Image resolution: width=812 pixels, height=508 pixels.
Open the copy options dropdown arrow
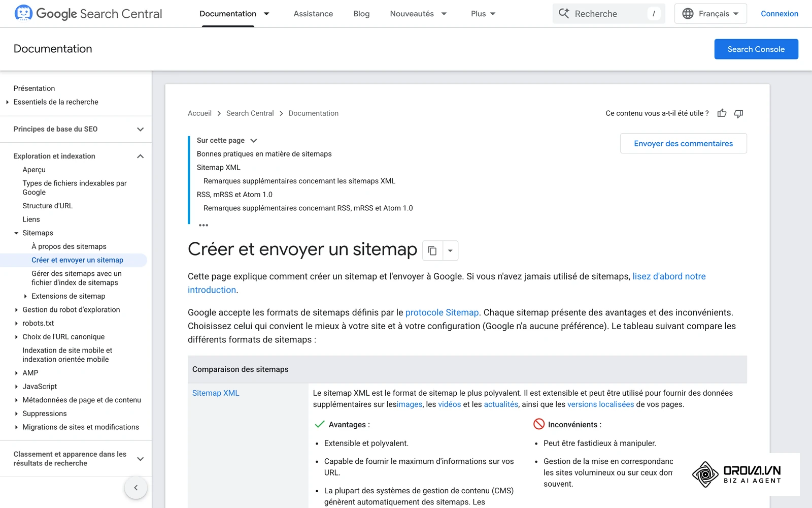coord(450,250)
